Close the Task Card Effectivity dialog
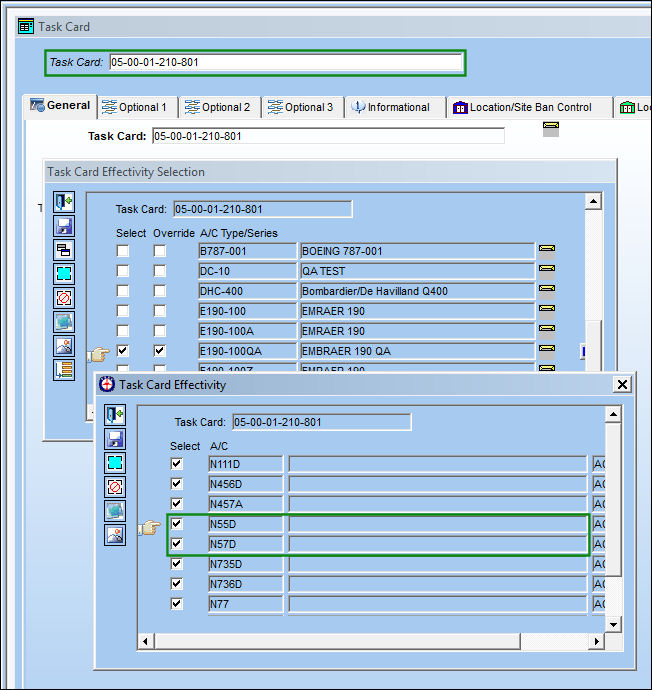This screenshot has width=652, height=690. [x=623, y=385]
